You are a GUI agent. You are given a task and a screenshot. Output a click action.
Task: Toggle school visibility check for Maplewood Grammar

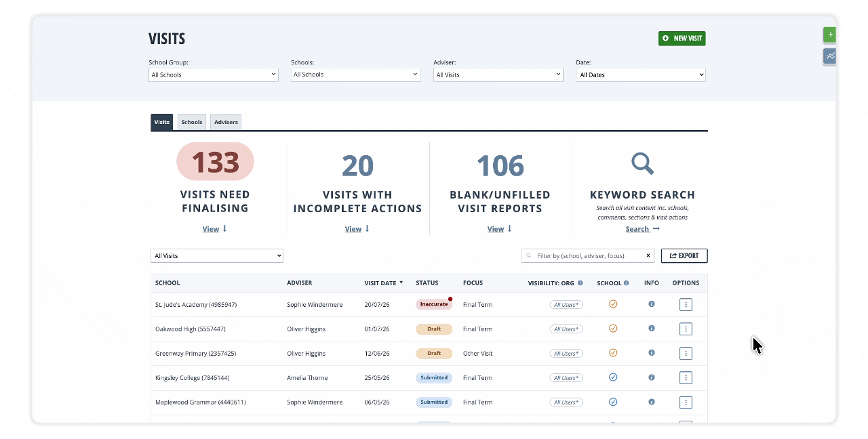click(x=613, y=402)
